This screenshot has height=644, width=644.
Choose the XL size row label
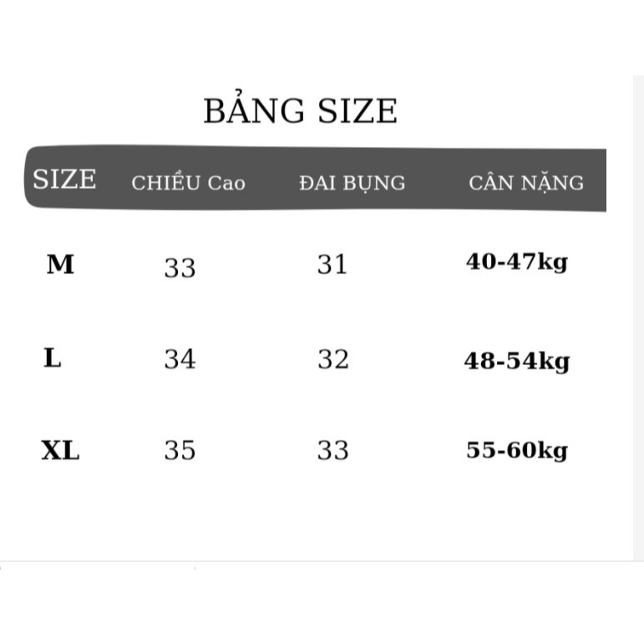60,450
